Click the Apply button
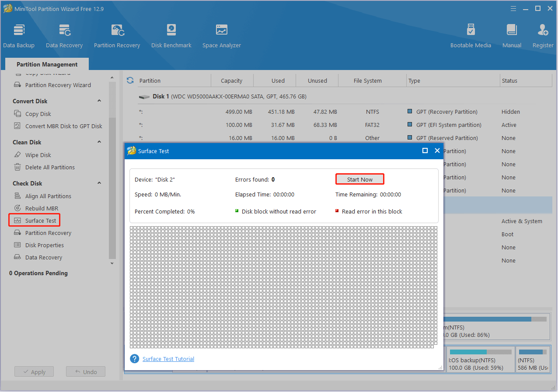The width and height of the screenshot is (558, 392). (x=34, y=372)
